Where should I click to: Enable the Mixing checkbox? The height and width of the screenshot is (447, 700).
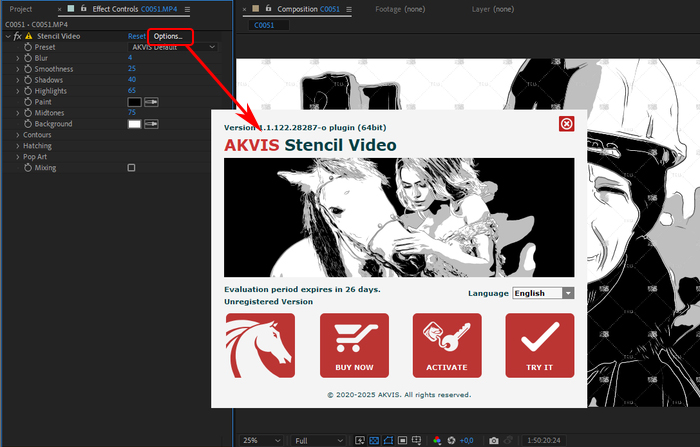click(x=131, y=168)
